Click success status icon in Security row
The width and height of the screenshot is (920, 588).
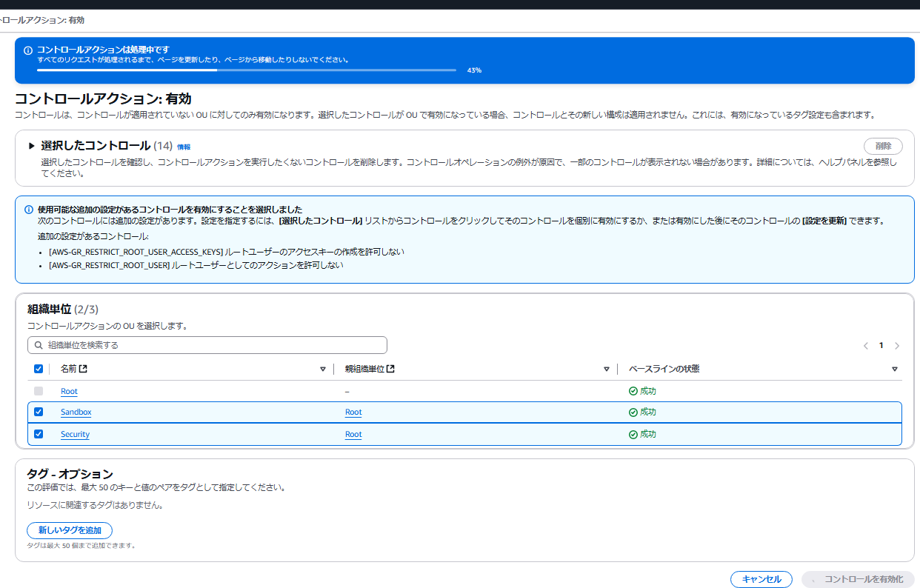[x=633, y=434]
